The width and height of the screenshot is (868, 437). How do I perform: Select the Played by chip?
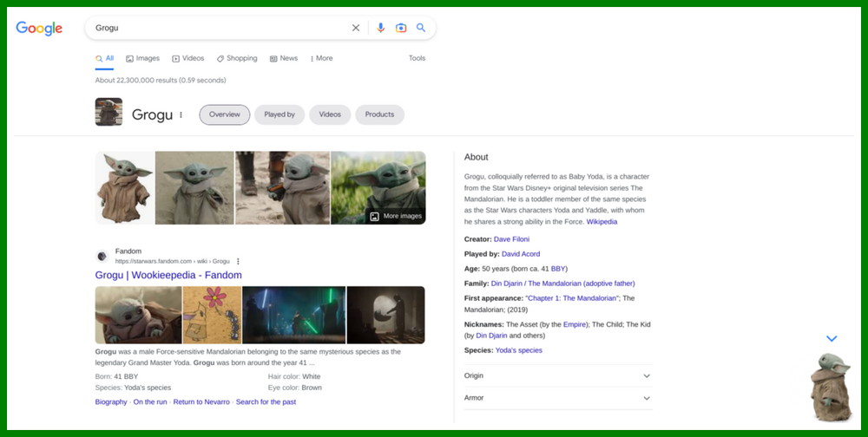279,114
